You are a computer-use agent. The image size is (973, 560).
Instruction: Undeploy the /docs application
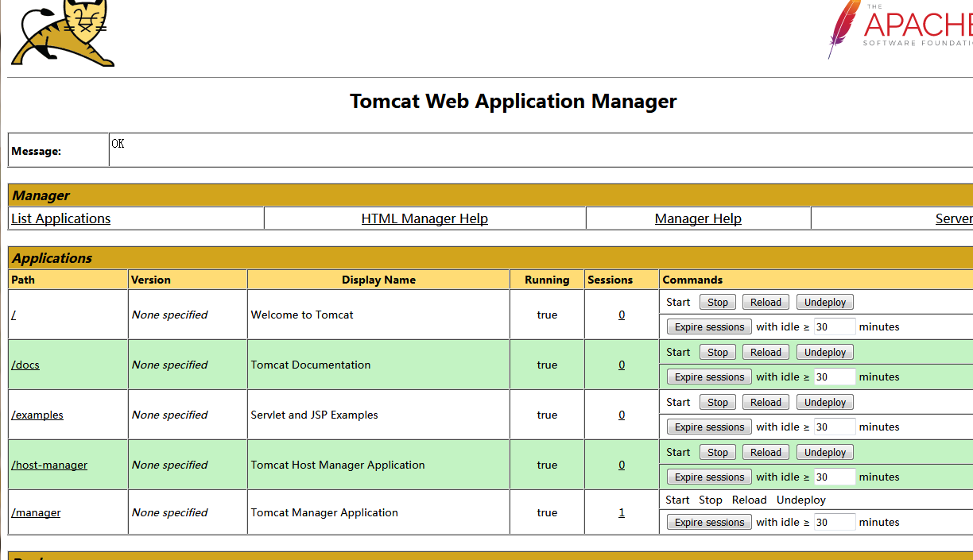click(825, 352)
